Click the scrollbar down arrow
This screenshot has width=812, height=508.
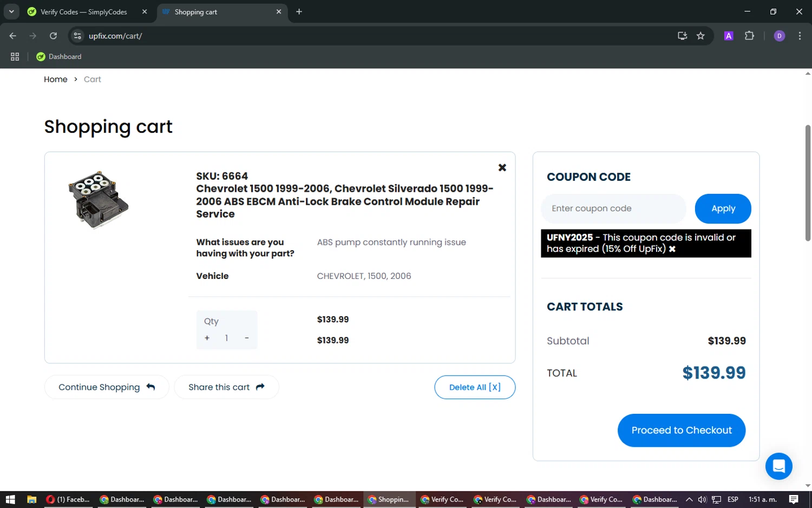pyautogui.click(x=808, y=486)
